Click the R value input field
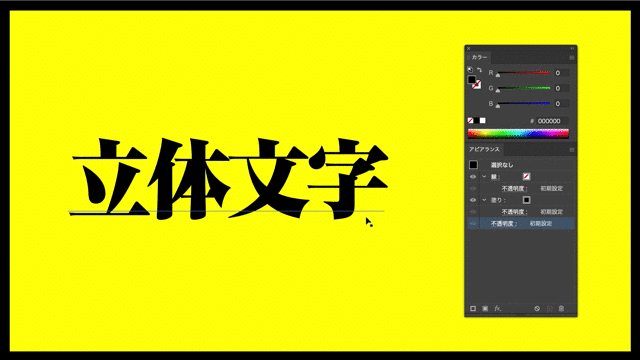The image size is (640, 360). click(x=561, y=73)
